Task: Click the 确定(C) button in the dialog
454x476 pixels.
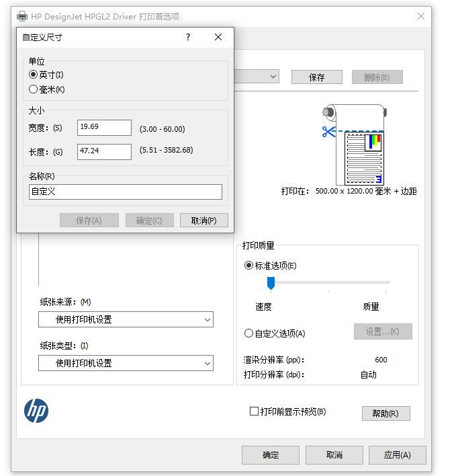Action: tap(150, 220)
